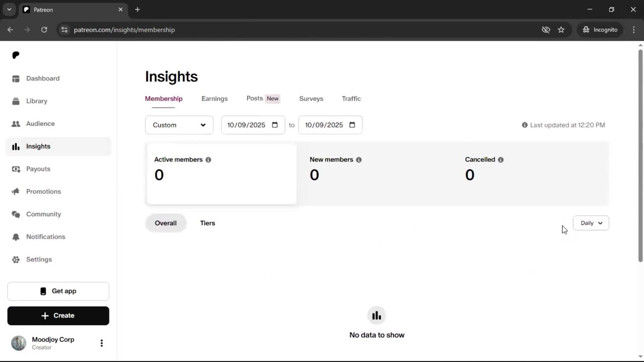This screenshot has height=362, width=644.
Task: Open Moodjoy Corp account options menu
Action: (x=102, y=343)
